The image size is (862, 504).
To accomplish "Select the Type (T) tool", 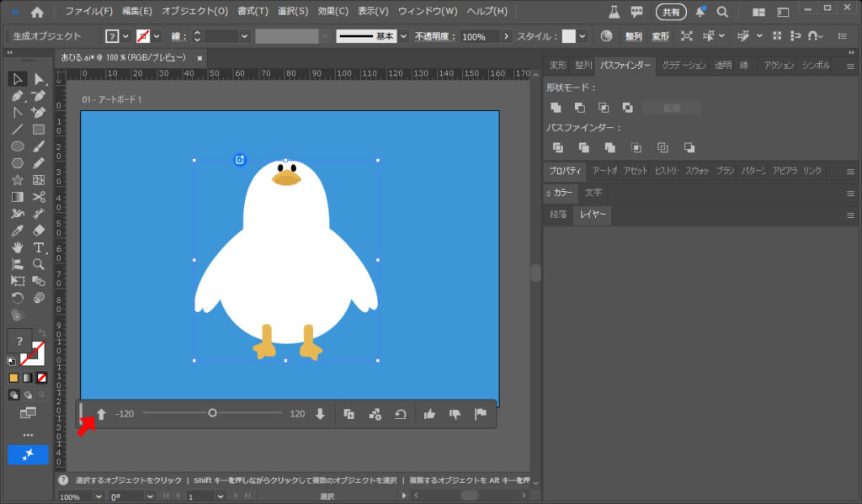I will click(39, 247).
